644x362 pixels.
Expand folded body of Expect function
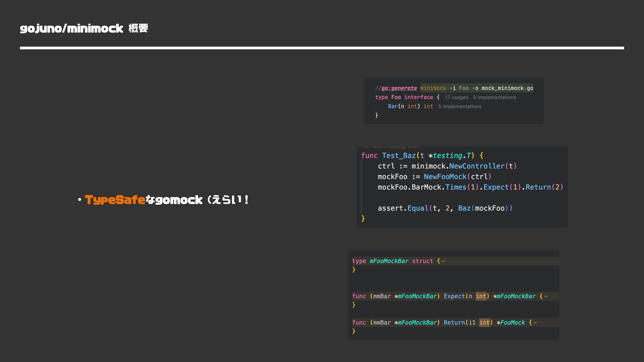(x=546, y=296)
